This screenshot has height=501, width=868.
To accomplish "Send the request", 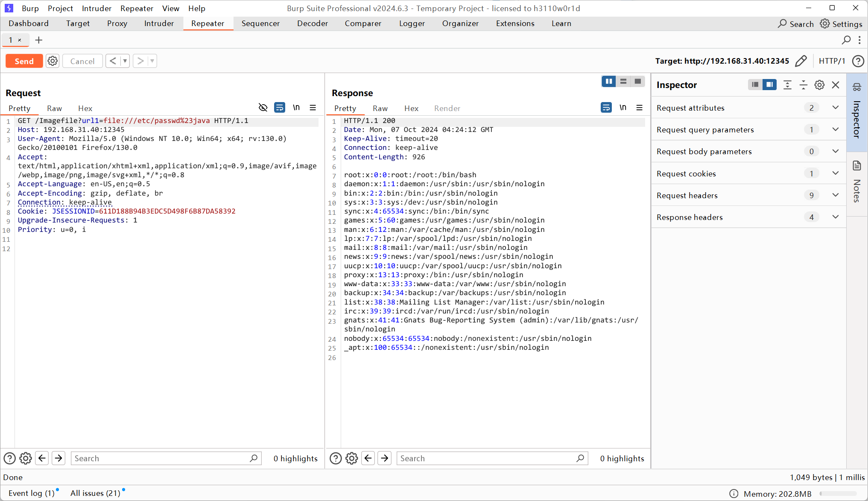I will [x=24, y=61].
